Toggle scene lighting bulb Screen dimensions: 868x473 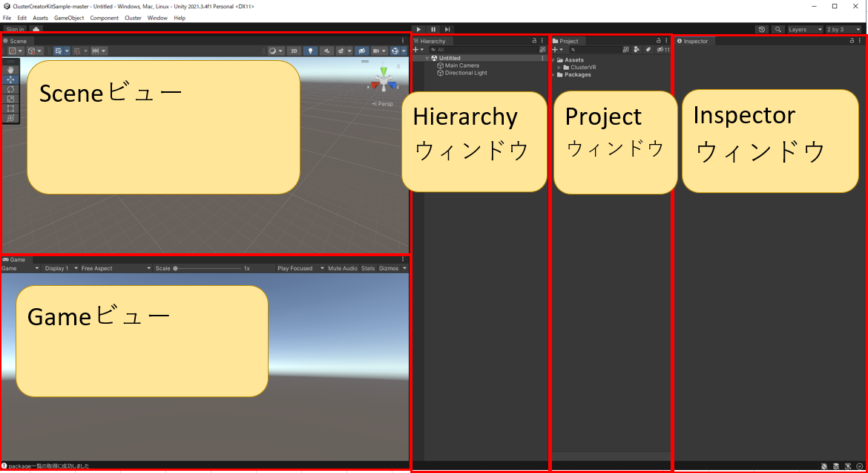click(311, 51)
